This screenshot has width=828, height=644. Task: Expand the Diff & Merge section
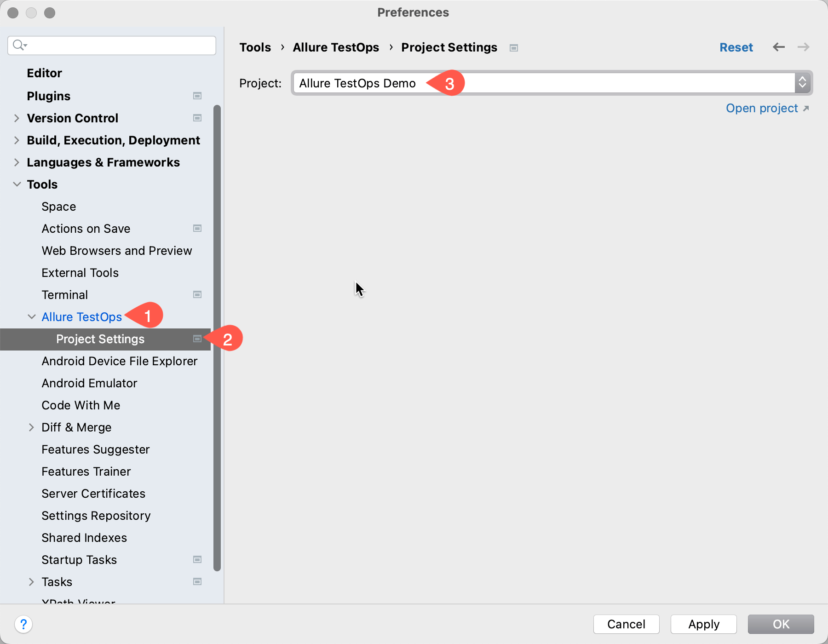[31, 427]
